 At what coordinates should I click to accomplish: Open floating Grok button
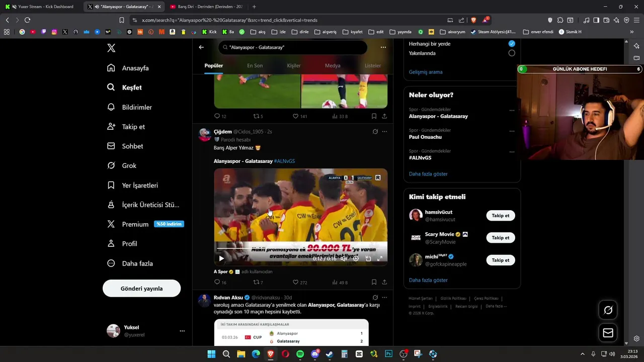pyautogui.click(x=608, y=310)
